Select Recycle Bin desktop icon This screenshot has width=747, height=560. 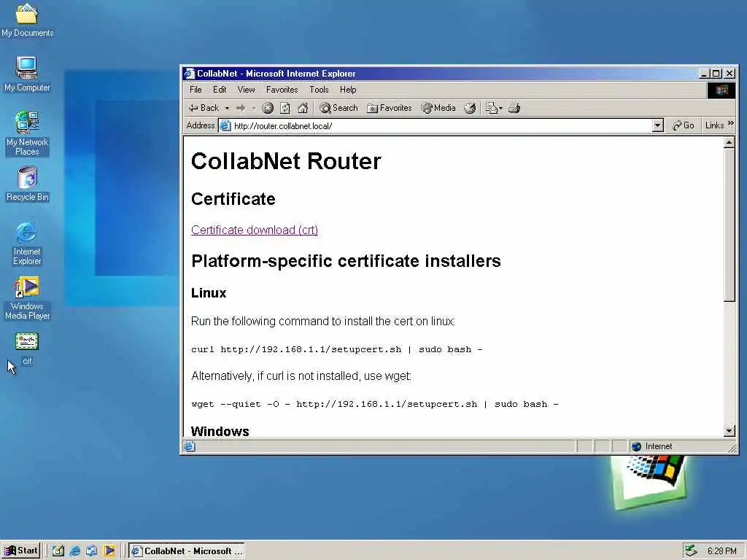pos(27,184)
